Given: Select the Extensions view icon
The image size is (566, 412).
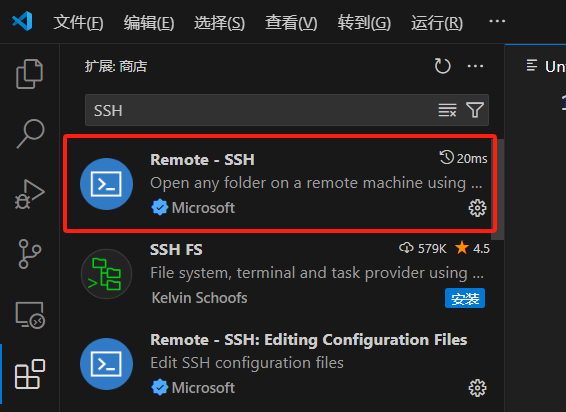Looking at the screenshot, I should 30,374.
